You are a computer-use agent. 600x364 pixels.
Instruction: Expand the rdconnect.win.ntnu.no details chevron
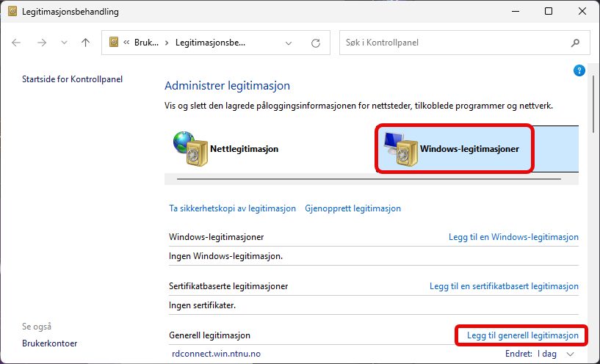coord(570,354)
